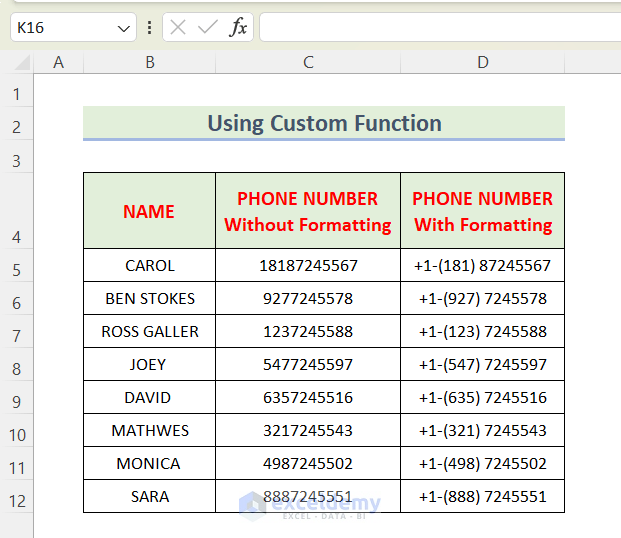Select row 11 header
Image resolution: width=621 pixels, height=538 pixels.
pos(17,464)
